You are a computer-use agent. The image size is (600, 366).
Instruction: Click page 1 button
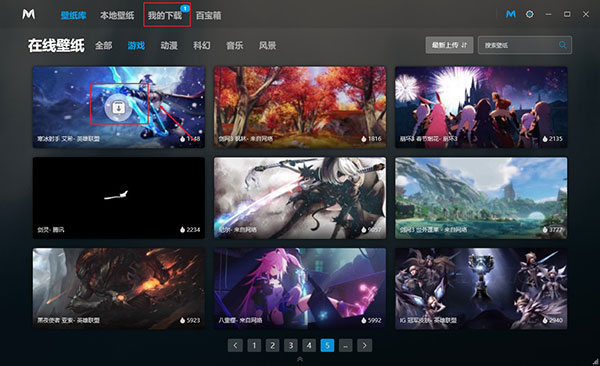pyautogui.click(x=254, y=346)
